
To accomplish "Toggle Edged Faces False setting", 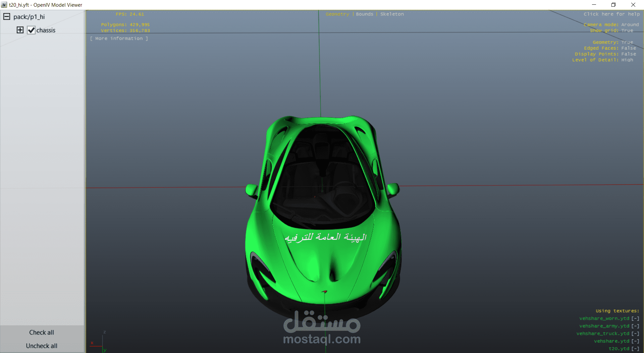I will click(x=629, y=48).
